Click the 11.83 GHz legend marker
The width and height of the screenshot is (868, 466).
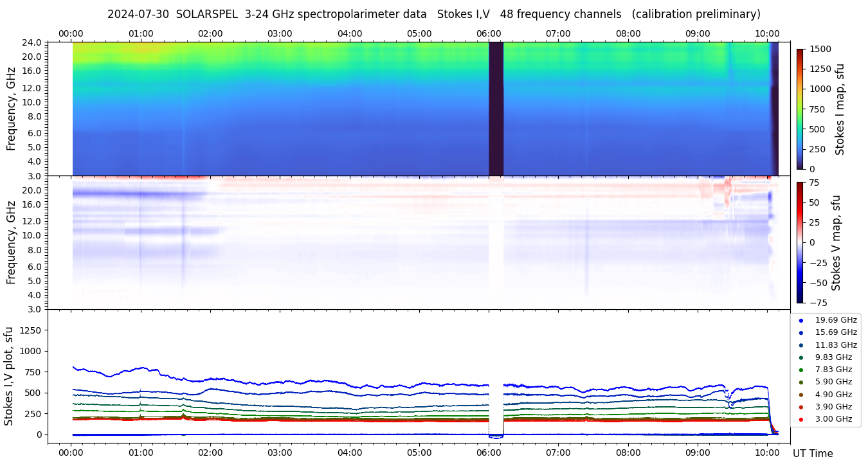[x=800, y=345]
